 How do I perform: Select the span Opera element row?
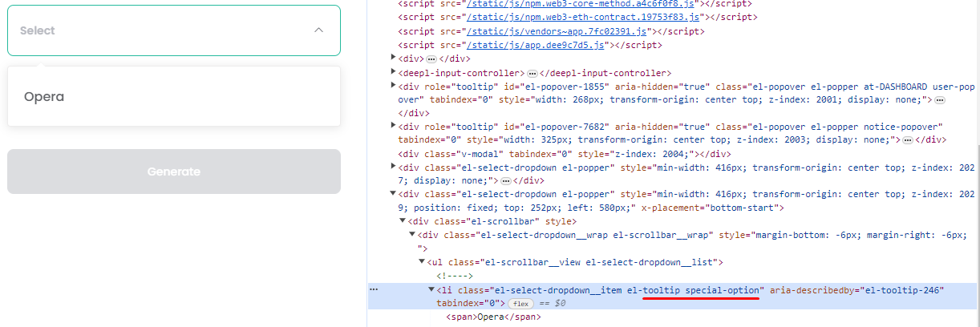(x=494, y=317)
